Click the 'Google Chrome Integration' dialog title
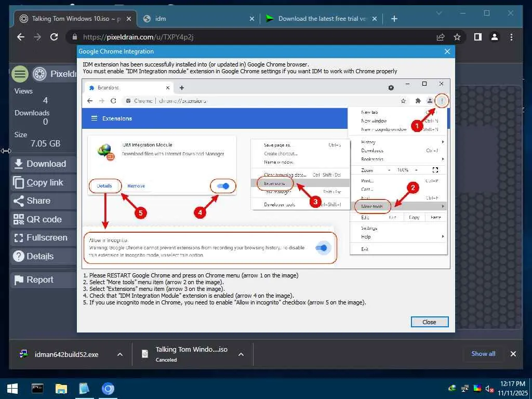Screen dimensions: 532x399 point(116,51)
